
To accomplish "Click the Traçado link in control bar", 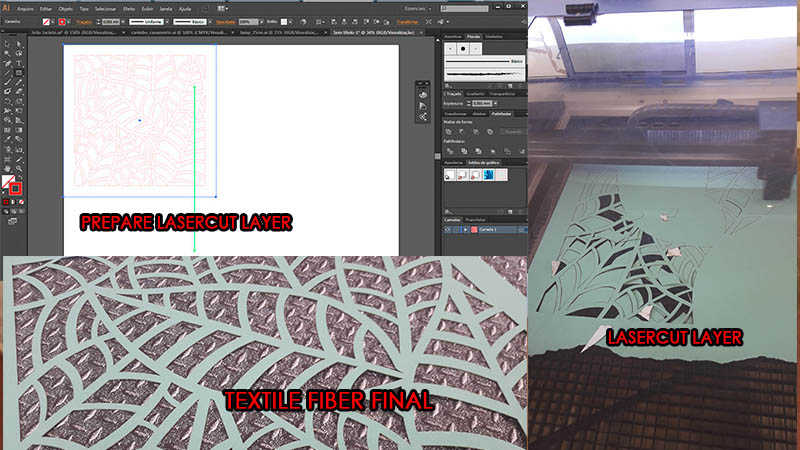I will (x=84, y=22).
